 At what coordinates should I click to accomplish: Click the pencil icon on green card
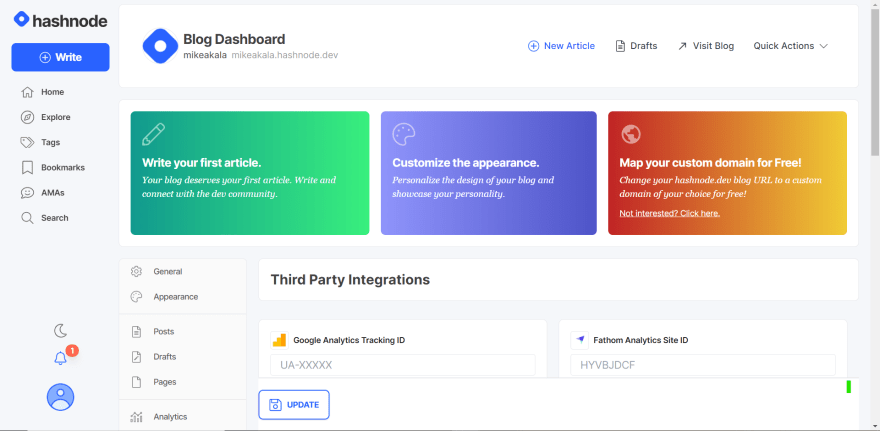point(154,135)
